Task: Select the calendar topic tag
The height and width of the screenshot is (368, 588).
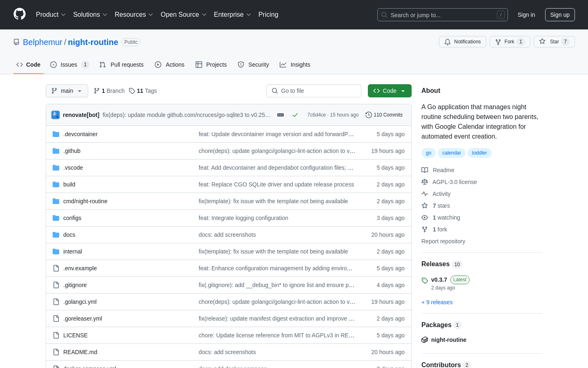Action: [x=452, y=153]
